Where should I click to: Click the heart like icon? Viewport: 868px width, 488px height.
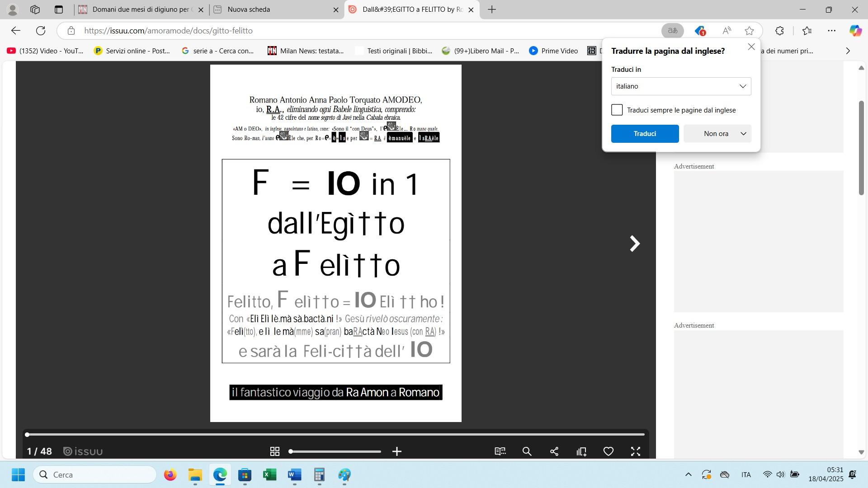(609, 451)
